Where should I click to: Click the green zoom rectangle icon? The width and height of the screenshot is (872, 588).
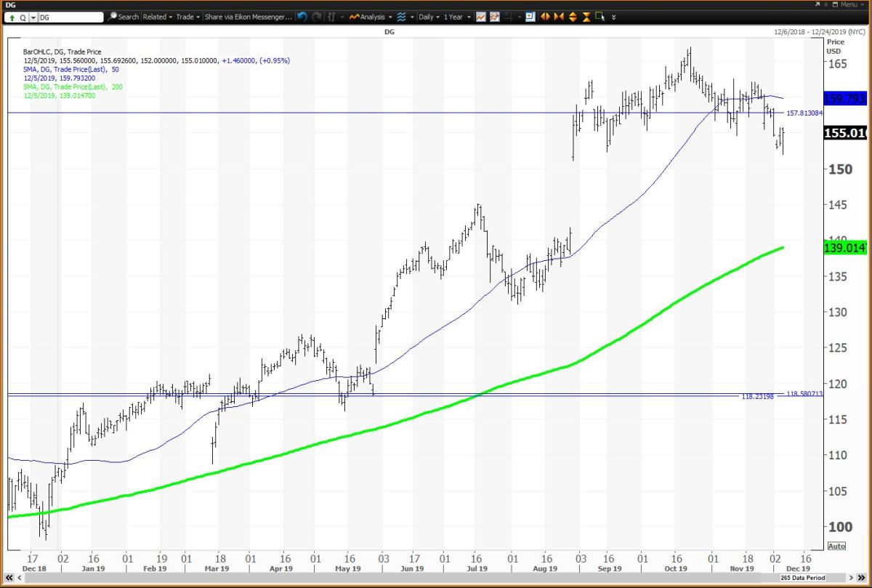click(599, 17)
